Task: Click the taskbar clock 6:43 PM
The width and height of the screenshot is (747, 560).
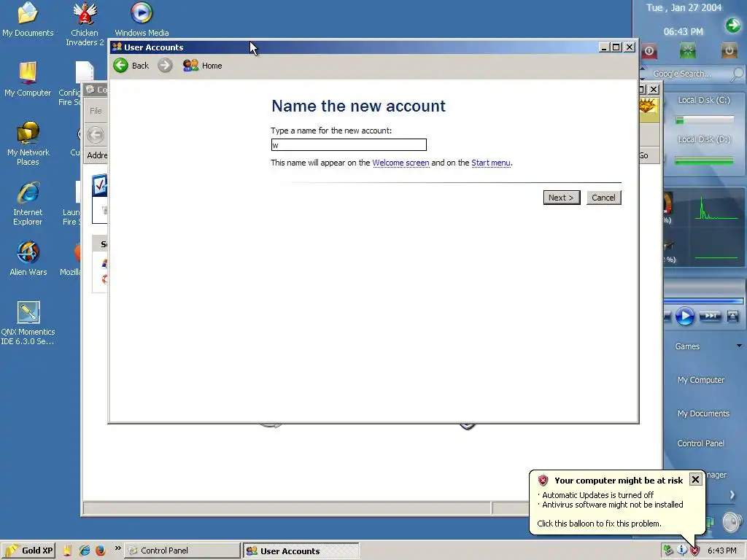Action: click(x=721, y=551)
